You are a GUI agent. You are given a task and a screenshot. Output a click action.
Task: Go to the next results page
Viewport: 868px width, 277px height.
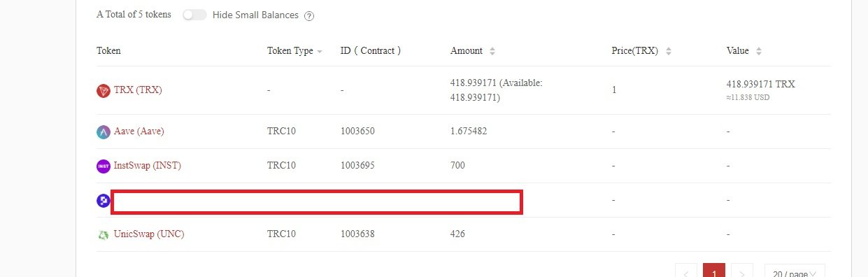741,271
